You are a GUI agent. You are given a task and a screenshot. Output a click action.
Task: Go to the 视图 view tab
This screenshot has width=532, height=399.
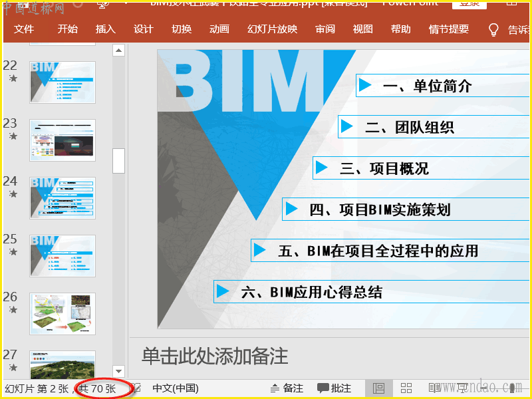(362, 29)
